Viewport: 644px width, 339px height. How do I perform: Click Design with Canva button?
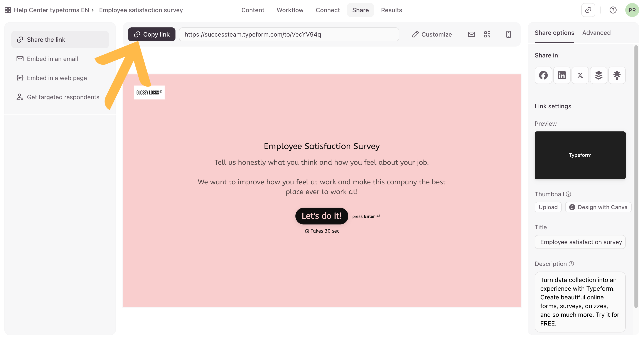598,207
